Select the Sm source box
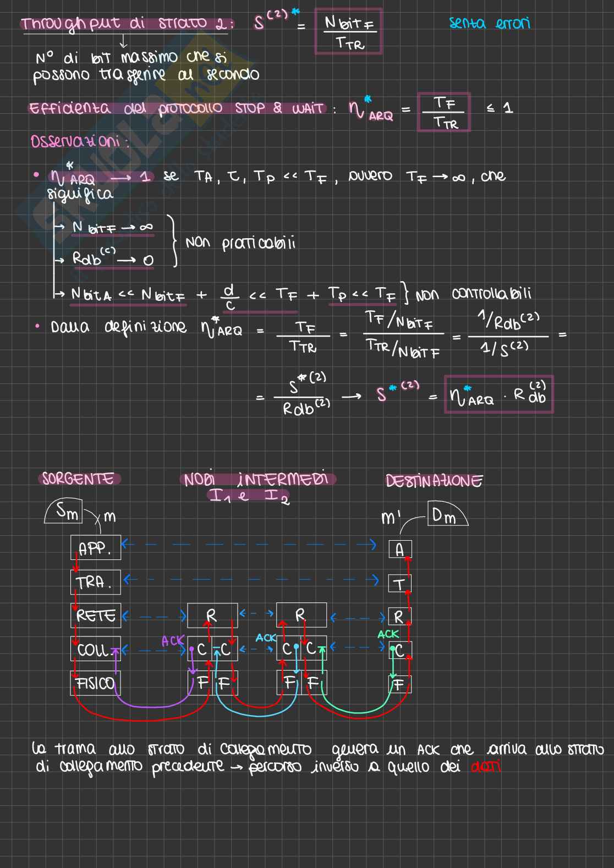 click(x=66, y=512)
